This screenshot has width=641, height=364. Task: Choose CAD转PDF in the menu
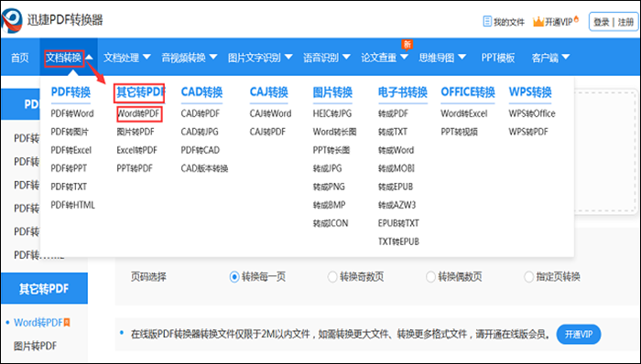[x=201, y=113]
